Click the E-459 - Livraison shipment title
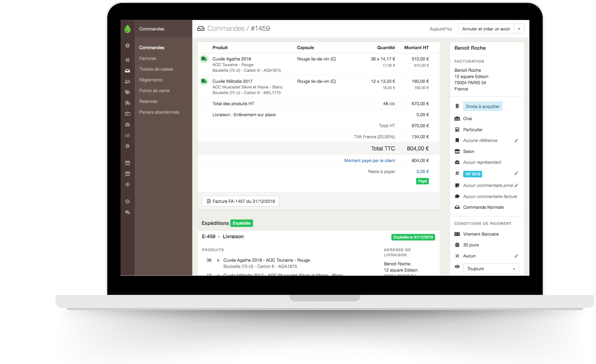The height and width of the screenshot is (364, 596). (223, 237)
